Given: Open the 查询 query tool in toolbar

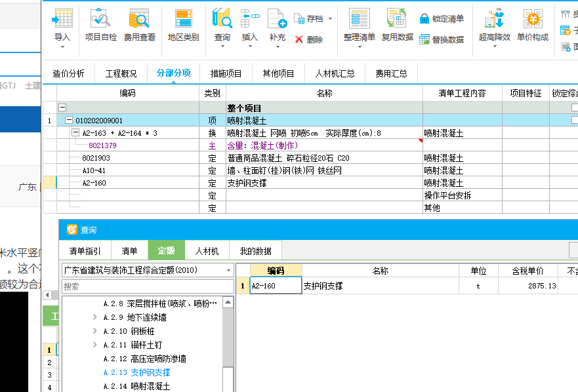Looking at the screenshot, I should pos(222,25).
